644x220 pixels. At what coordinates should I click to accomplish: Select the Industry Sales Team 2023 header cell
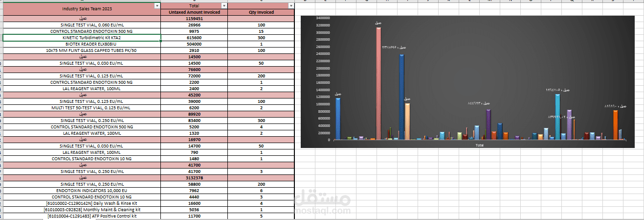pyautogui.click(x=82, y=9)
